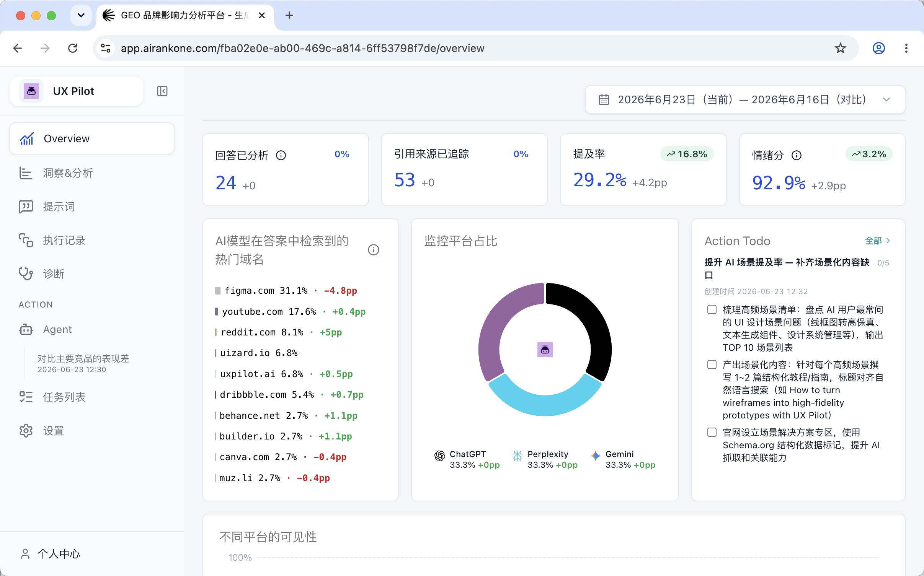Click the Overview chart icon
This screenshot has height=576, width=924.
[26, 138]
